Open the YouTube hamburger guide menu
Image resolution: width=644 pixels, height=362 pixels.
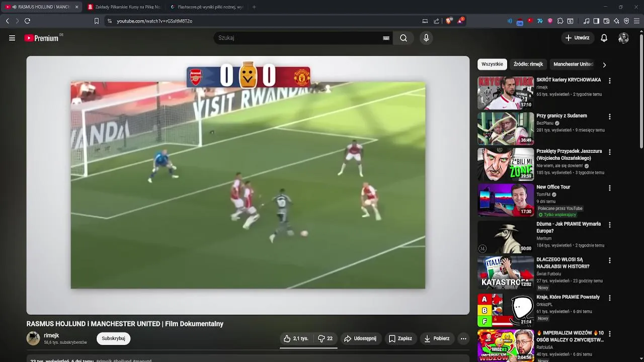tap(12, 38)
